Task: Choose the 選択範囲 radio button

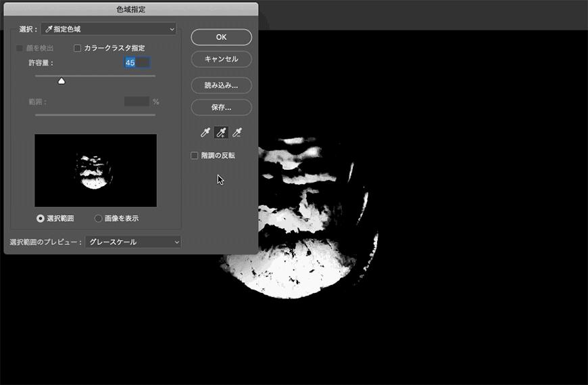Action: [41, 219]
